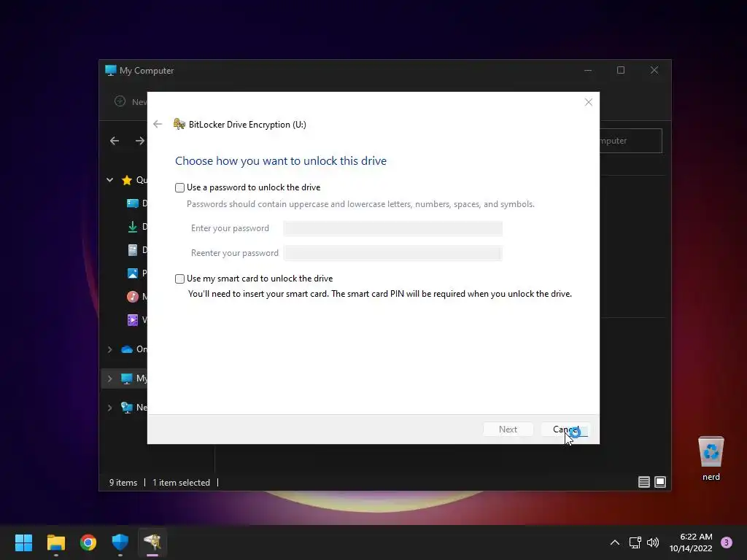
Task: Select the Quick access star icon
Action: (127, 180)
